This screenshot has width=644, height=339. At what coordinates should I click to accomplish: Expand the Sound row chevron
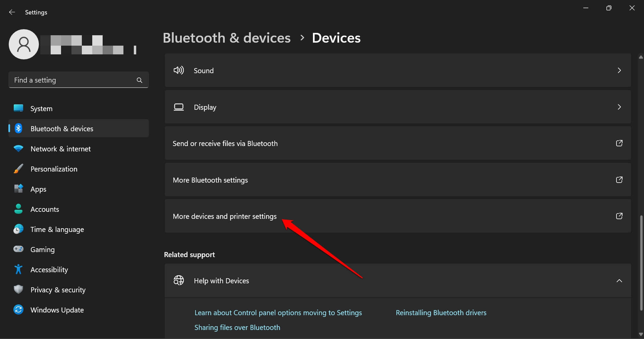point(619,70)
